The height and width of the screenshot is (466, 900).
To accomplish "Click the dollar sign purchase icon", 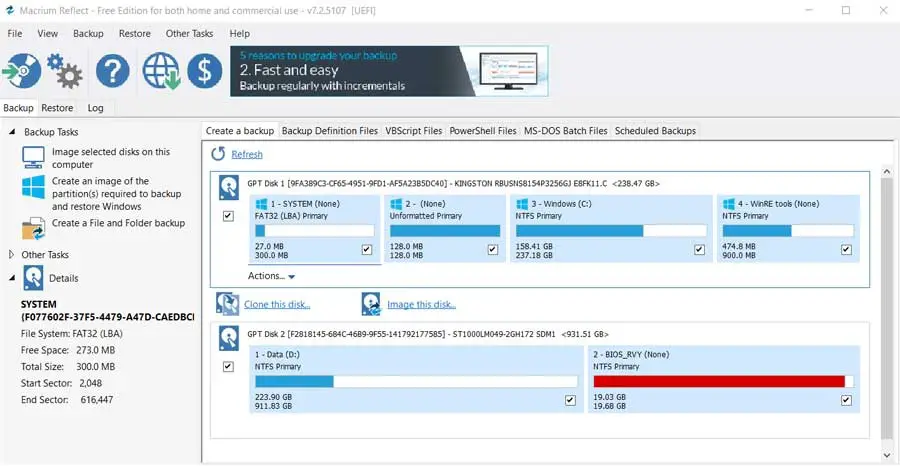I will 205,71.
